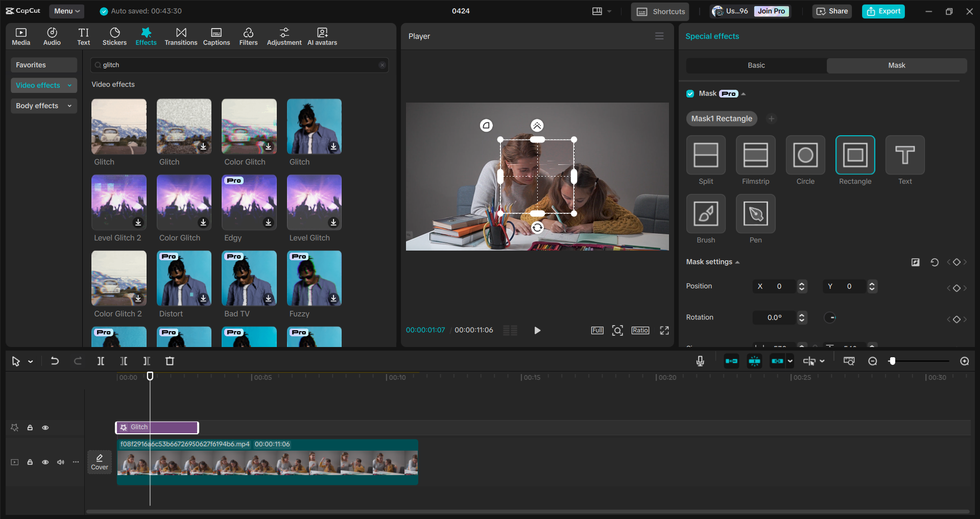Open the Stickers panel

114,36
